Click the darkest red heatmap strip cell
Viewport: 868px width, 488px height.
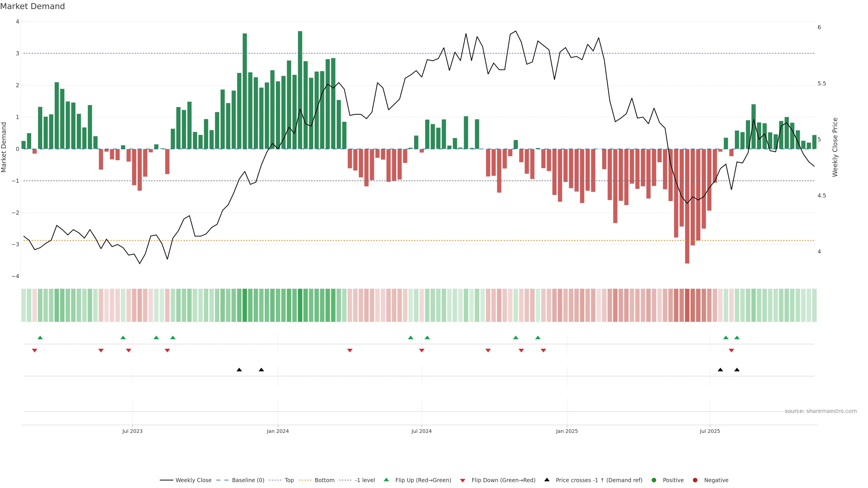click(687, 305)
